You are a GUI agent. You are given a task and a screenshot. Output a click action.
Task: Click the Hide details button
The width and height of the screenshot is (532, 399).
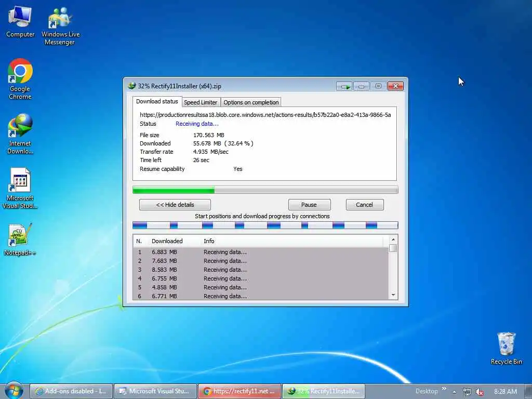175,205
